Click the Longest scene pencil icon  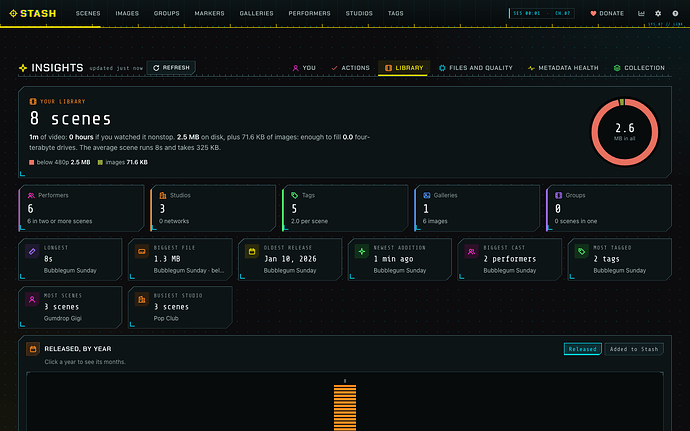(32, 252)
